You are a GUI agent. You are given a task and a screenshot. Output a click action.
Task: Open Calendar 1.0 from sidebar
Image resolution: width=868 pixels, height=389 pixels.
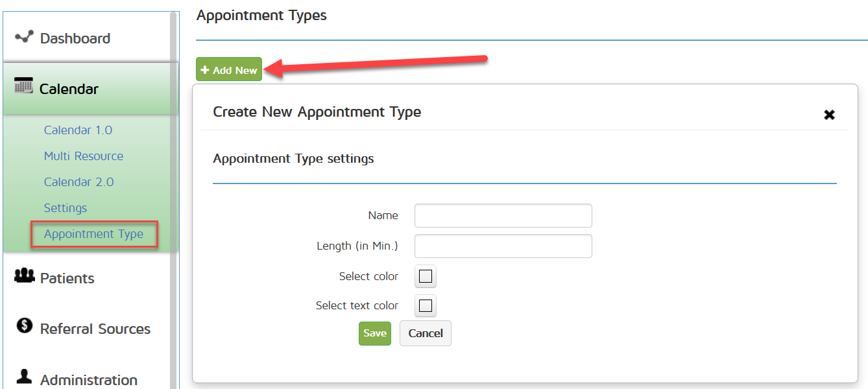tap(78, 130)
